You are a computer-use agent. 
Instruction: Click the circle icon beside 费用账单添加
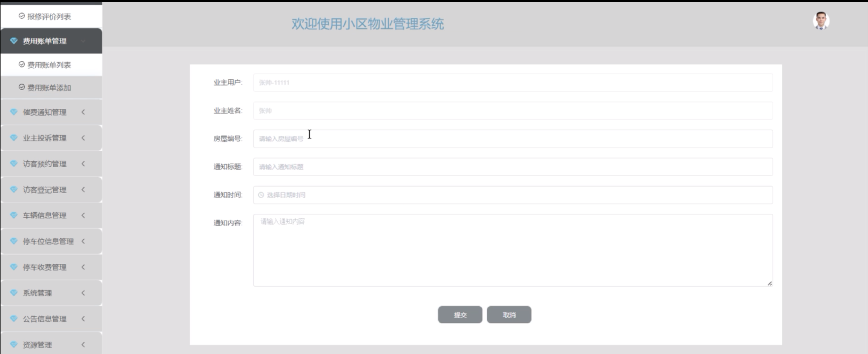tap(21, 87)
